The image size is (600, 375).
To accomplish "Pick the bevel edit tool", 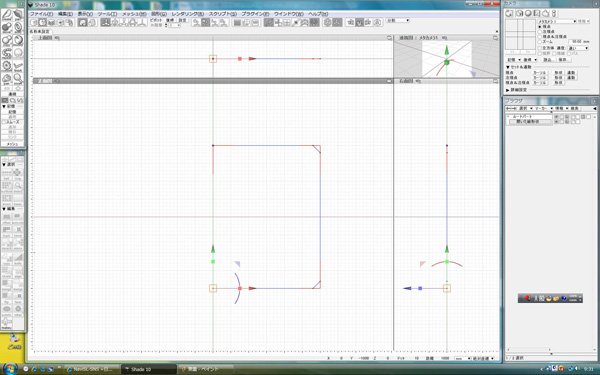I will click(x=18, y=232).
